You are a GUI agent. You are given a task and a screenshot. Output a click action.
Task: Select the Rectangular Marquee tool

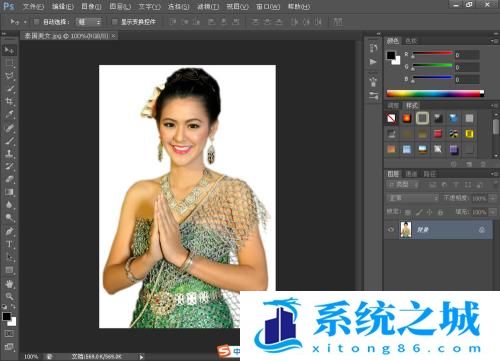9,63
